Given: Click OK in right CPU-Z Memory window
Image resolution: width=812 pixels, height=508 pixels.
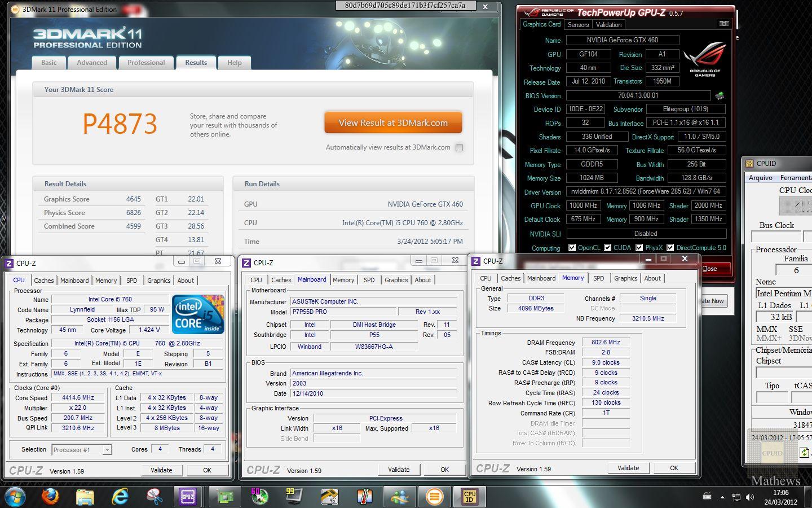Looking at the screenshot, I should coord(674,468).
